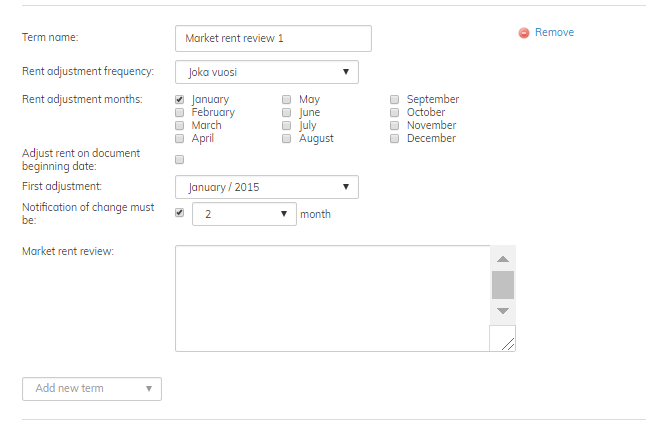The image size is (669, 428).
Task: Select the December month checkbox
Action: coord(395,139)
